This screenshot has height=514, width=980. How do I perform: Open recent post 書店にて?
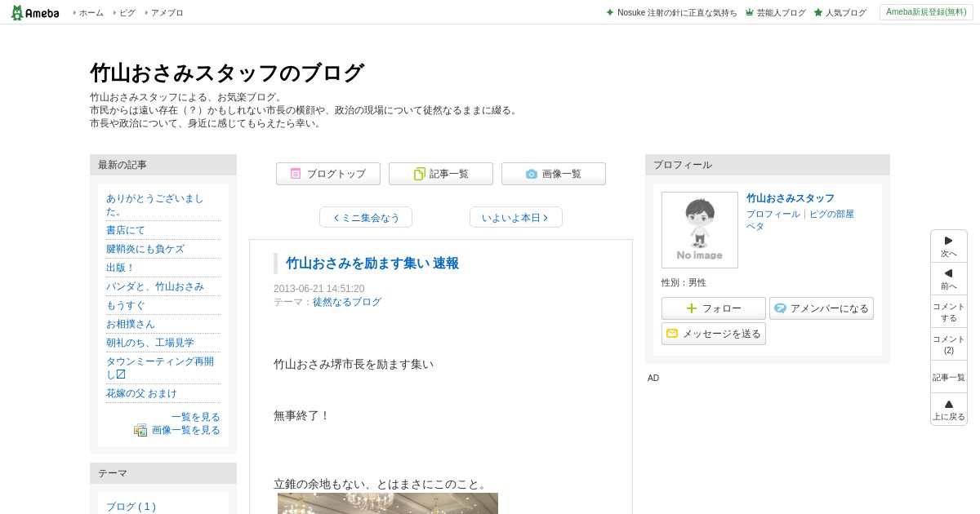click(126, 230)
